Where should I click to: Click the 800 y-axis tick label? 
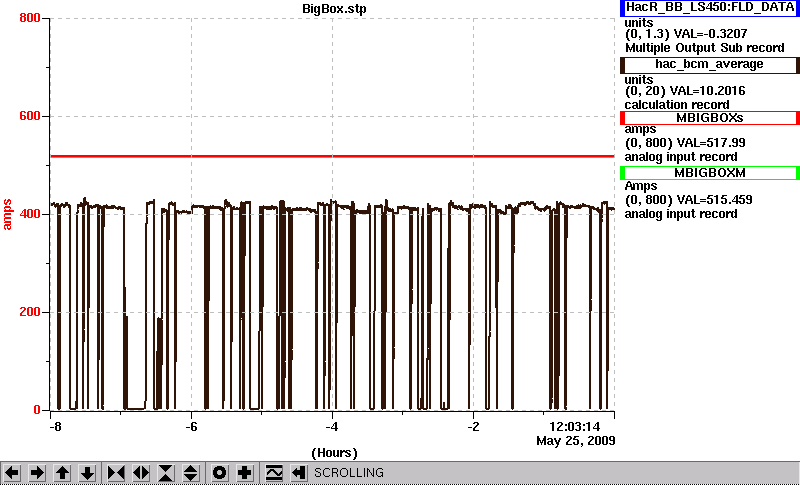(x=30, y=18)
